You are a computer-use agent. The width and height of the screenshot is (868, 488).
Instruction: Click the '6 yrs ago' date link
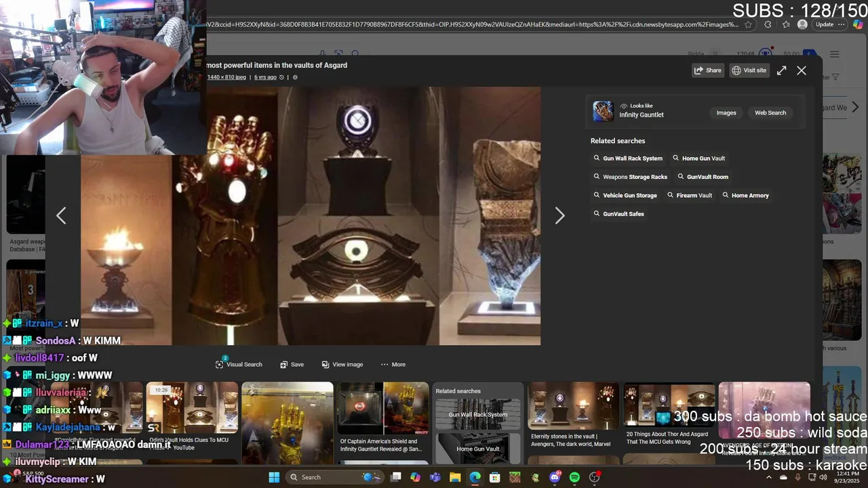265,77
